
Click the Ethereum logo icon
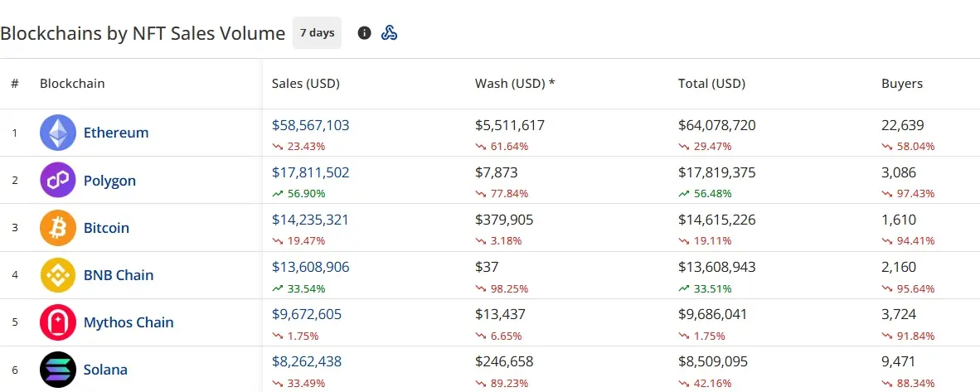[x=58, y=133]
